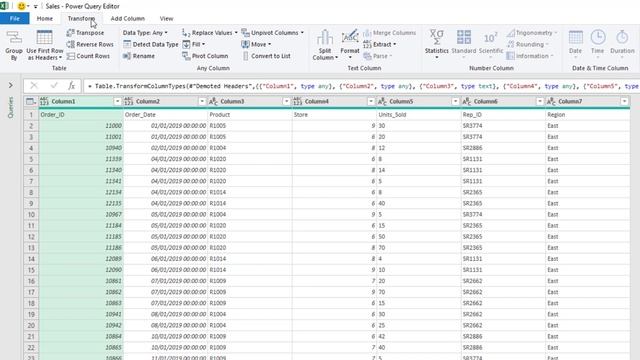
Task: Click Merge Columns
Action: pyautogui.click(x=389, y=33)
